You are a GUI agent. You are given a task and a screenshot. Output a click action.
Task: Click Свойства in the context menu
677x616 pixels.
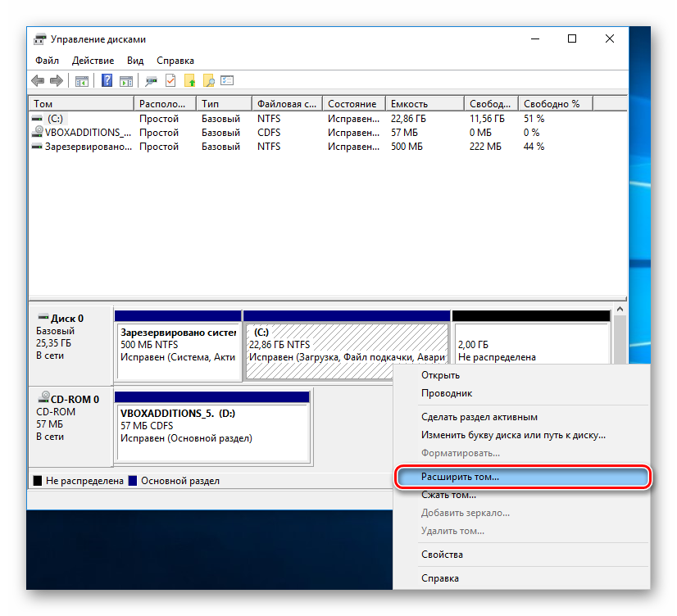click(442, 555)
